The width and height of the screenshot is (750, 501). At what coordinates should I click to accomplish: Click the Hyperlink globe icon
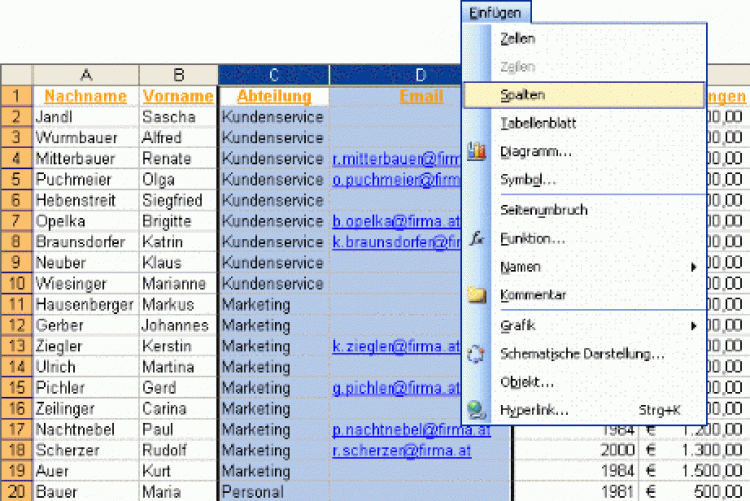(476, 410)
